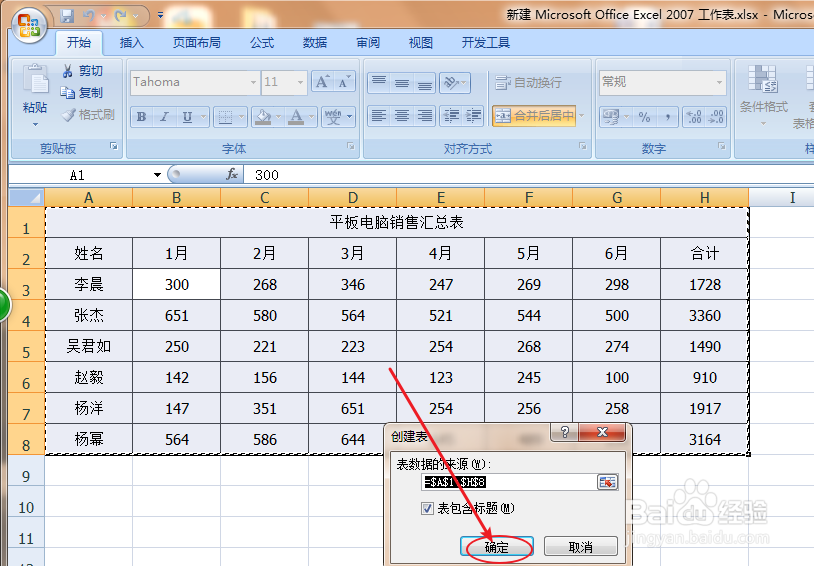The image size is (814, 566).
Task: Copy the selection with 复制
Action: pyautogui.click(x=82, y=93)
